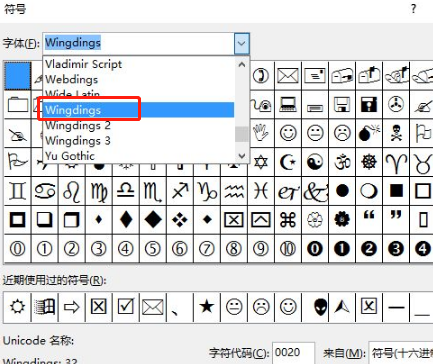Screen dimensions: 433x364
Task: Choose Wingdings from the font list
Action: click(138, 110)
